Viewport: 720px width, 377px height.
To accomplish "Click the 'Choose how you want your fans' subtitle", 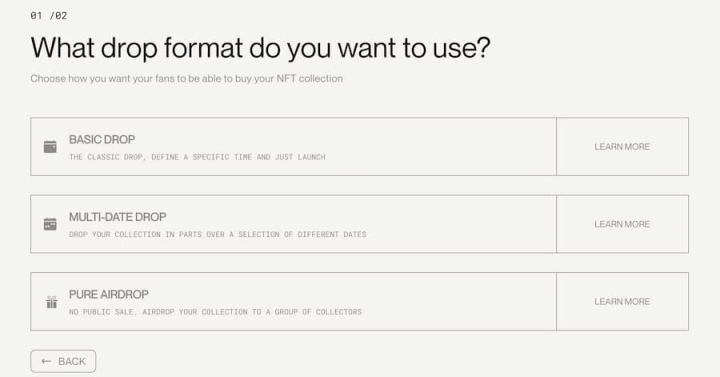I will point(186,79).
